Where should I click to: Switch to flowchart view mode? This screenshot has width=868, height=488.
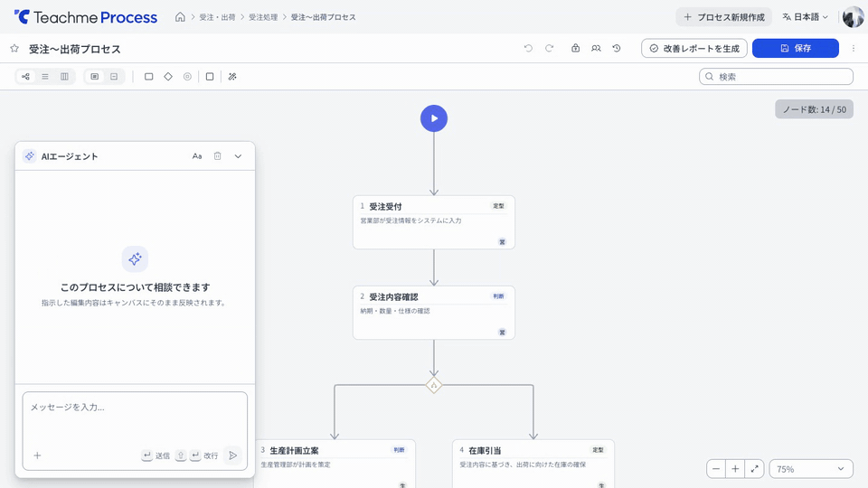[25, 76]
